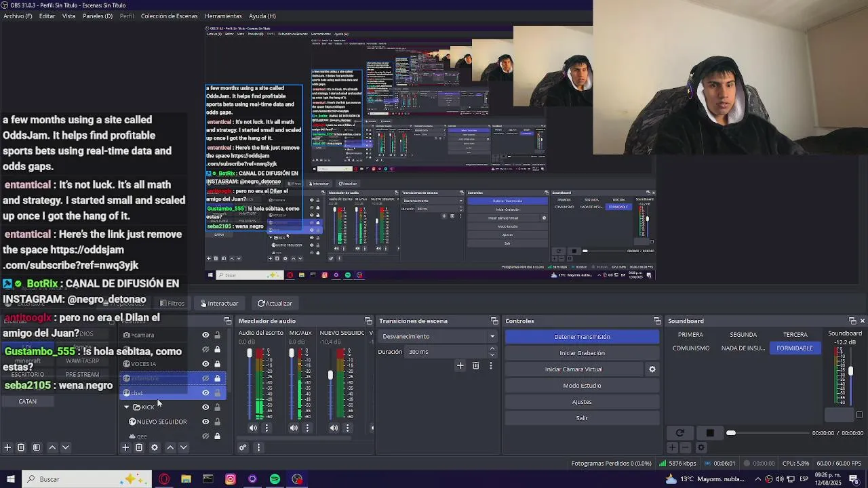The image size is (868, 488).
Task: Adjust Mic/Aux volume fader
Action: (291, 353)
